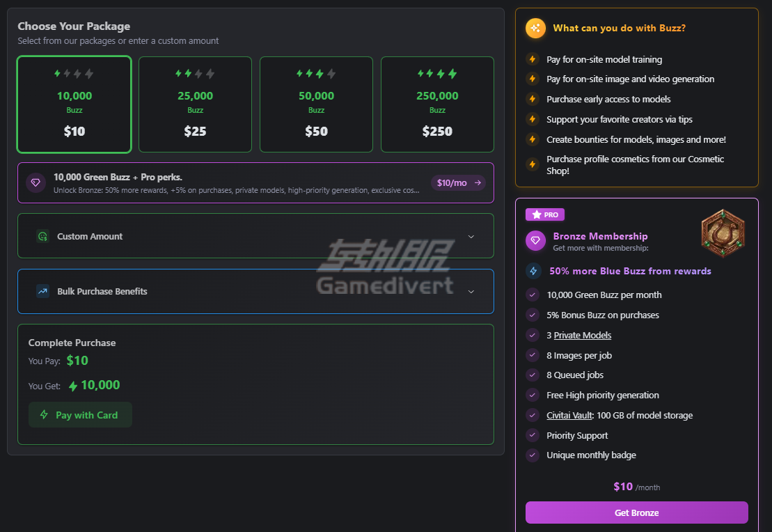Click 'Priority Support' text
The width and height of the screenshot is (772, 532).
pos(577,435)
